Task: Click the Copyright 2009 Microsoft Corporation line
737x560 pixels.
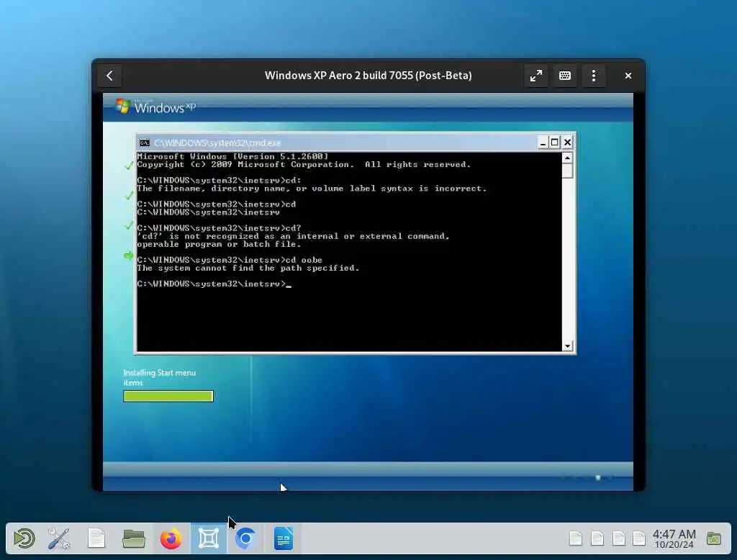Action: (304, 165)
